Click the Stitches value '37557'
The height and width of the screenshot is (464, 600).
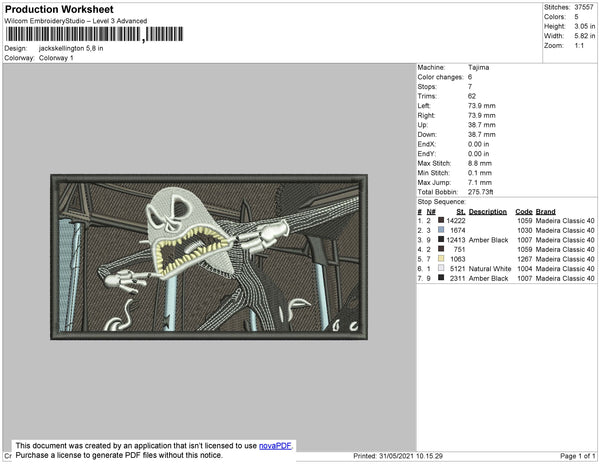point(584,7)
